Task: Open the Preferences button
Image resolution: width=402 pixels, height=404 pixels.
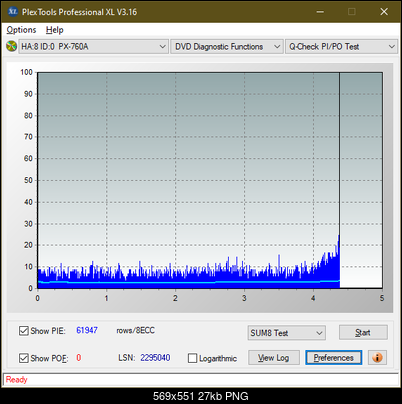Action: click(334, 358)
